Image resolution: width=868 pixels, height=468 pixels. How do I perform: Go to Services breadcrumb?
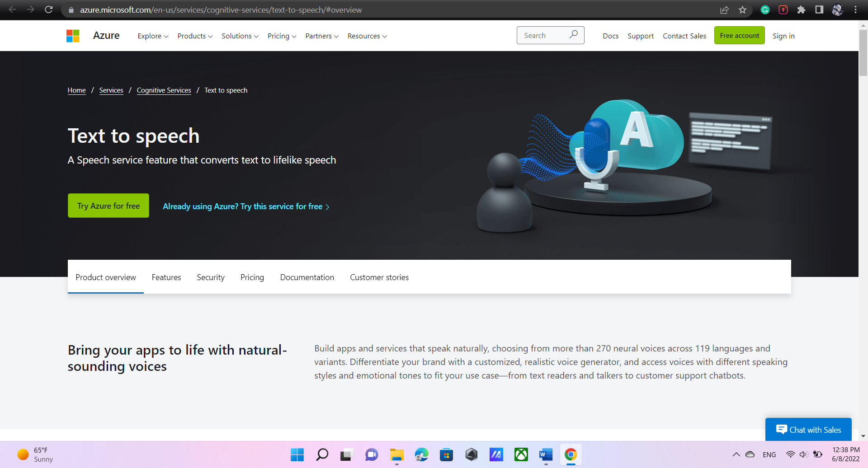111,90
